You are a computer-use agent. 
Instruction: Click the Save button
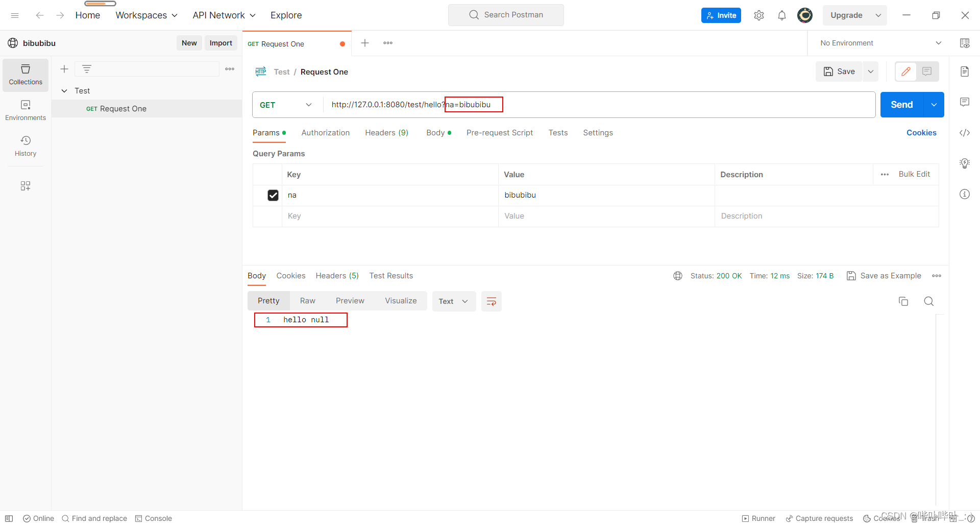coord(839,71)
